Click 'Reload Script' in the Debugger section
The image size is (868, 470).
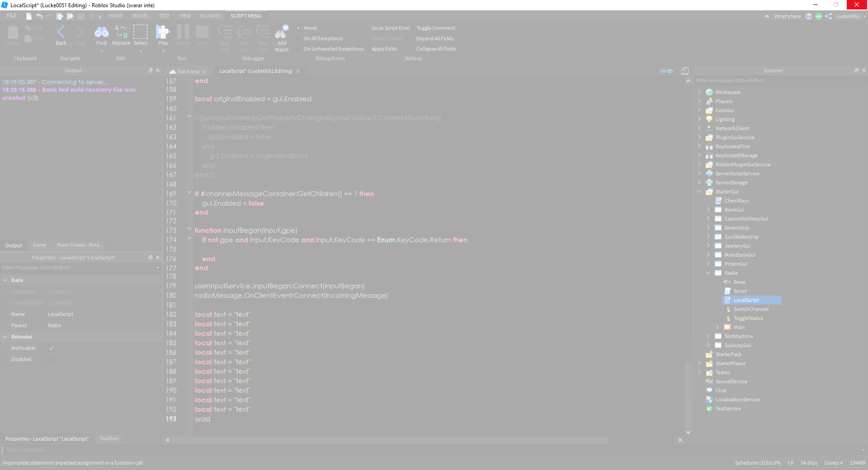[x=387, y=38]
